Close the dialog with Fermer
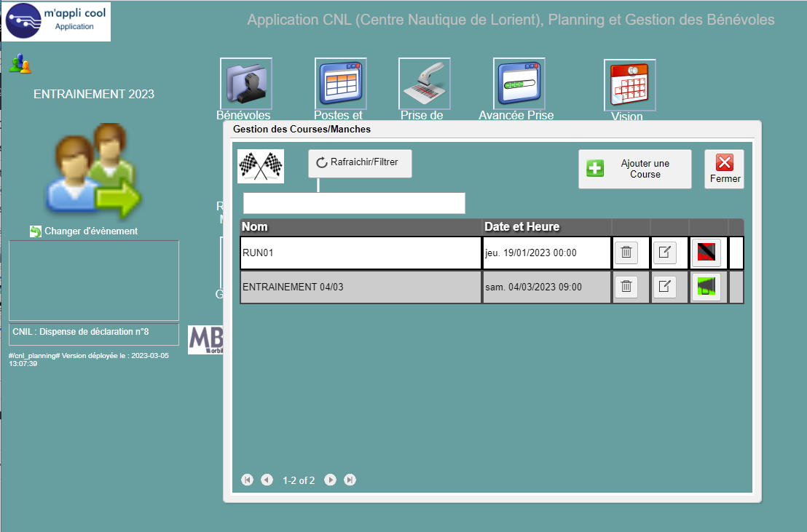The image size is (807, 532). pyautogui.click(x=724, y=169)
